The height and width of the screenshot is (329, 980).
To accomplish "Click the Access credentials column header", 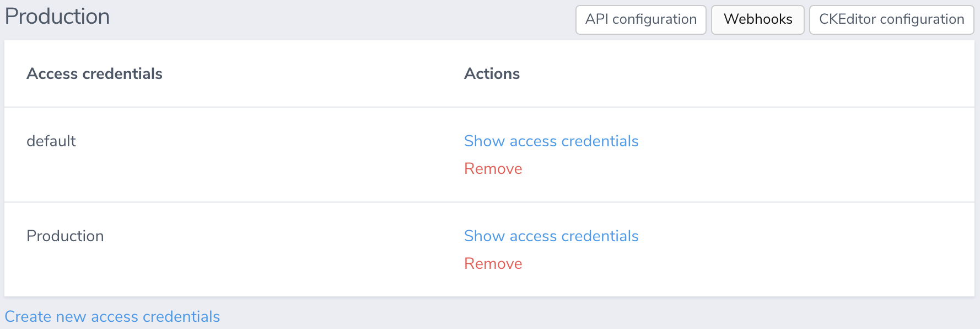I will point(94,74).
